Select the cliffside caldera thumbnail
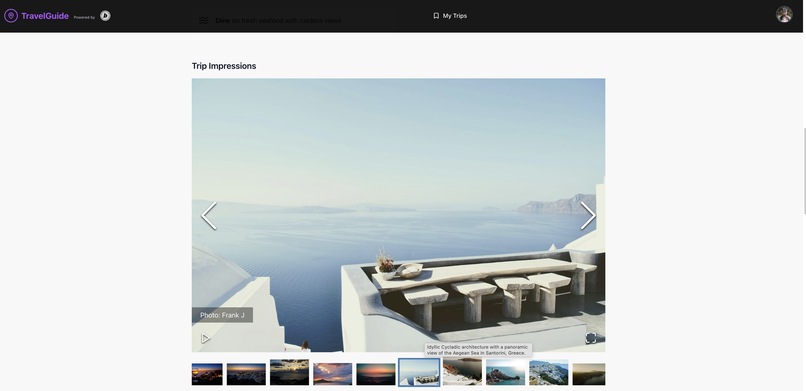Screen dimensions: 806x391 [x=463, y=372]
